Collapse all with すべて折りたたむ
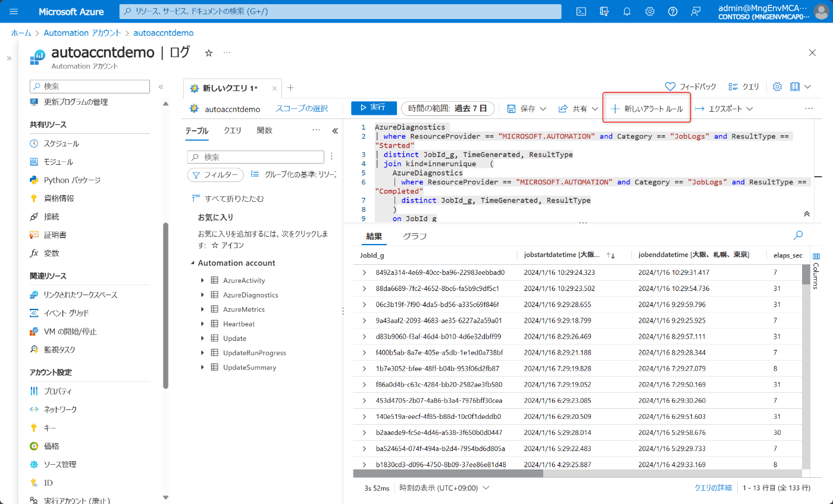Screen dimensions: 833x504 (228, 198)
